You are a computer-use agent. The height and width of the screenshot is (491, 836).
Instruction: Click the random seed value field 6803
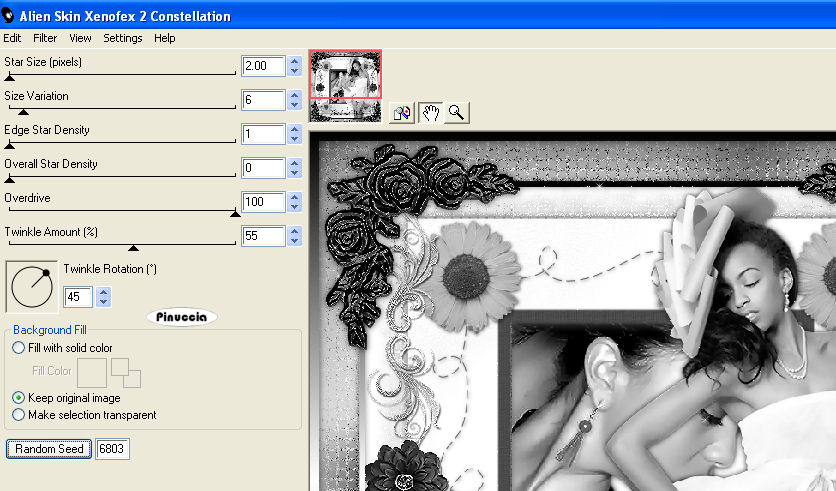tap(112, 449)
